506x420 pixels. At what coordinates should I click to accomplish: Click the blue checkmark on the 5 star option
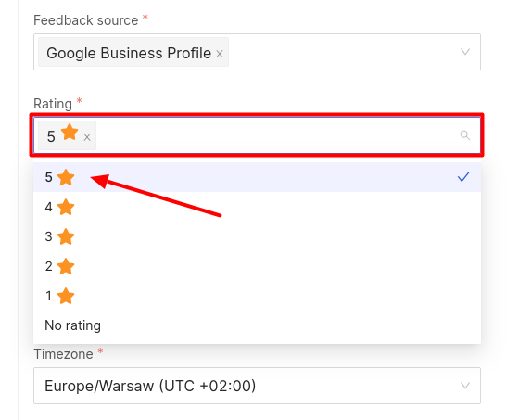pyautogui.click(x=463, y=177)
